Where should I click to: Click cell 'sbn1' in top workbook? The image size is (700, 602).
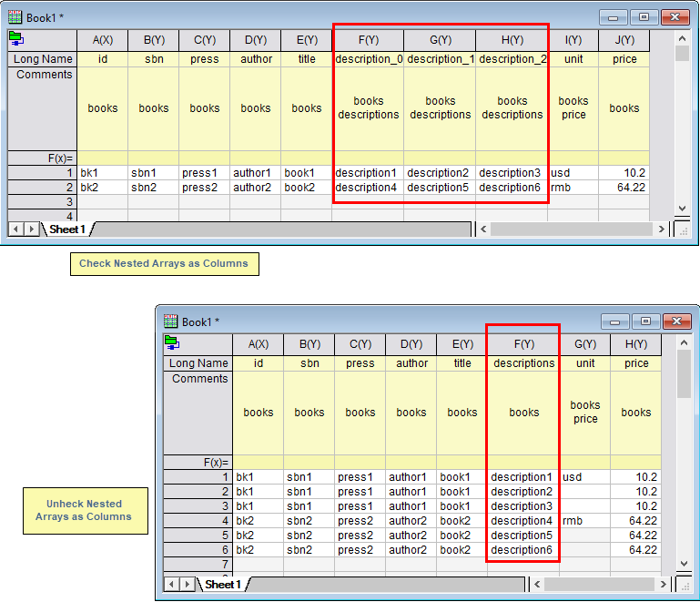(154, 173)
